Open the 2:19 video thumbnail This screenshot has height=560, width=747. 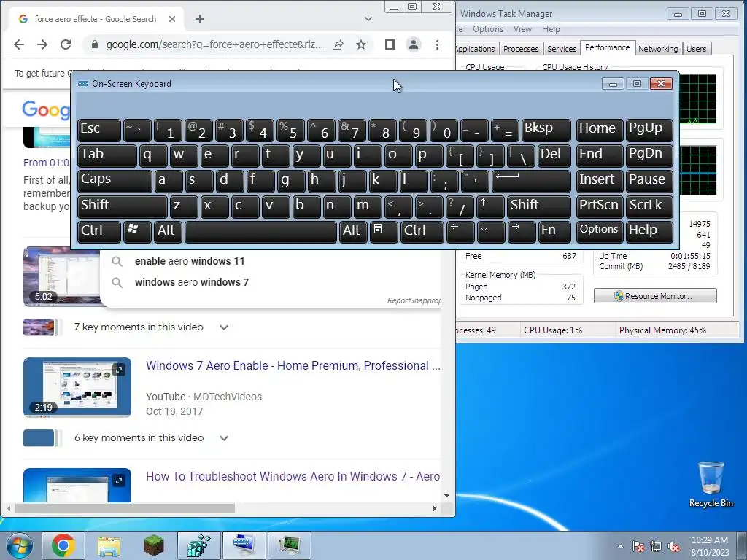[x=77, y=387]
